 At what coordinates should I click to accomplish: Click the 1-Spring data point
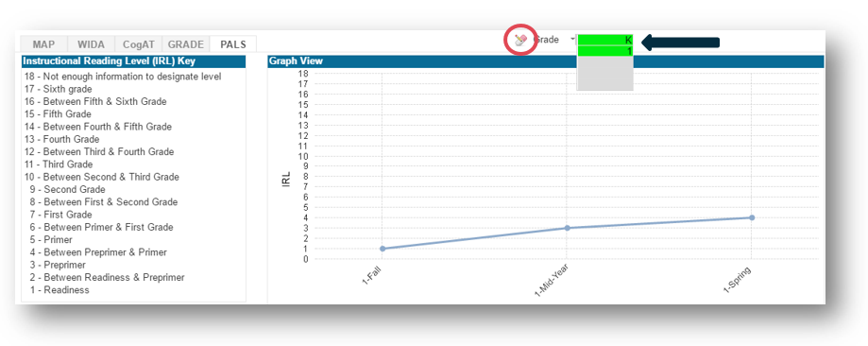tap(752, 217)
